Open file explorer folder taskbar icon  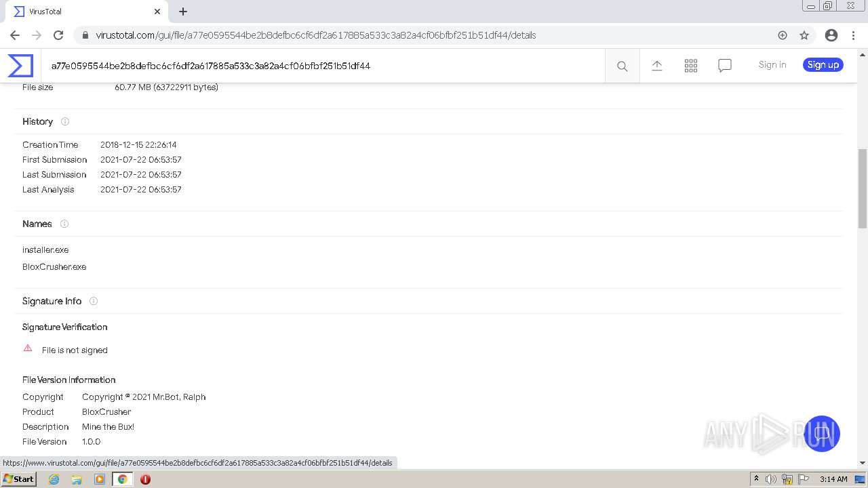[x=77, y=479]
